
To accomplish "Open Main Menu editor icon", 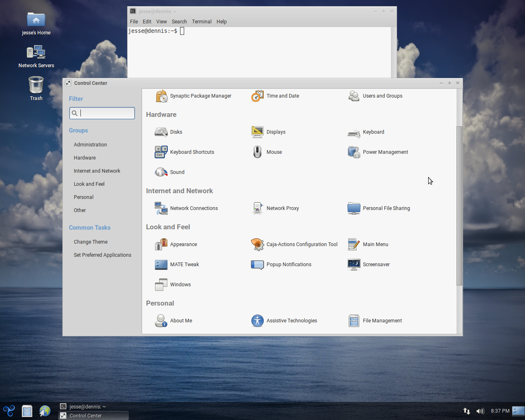I will [x=354, y=244].
